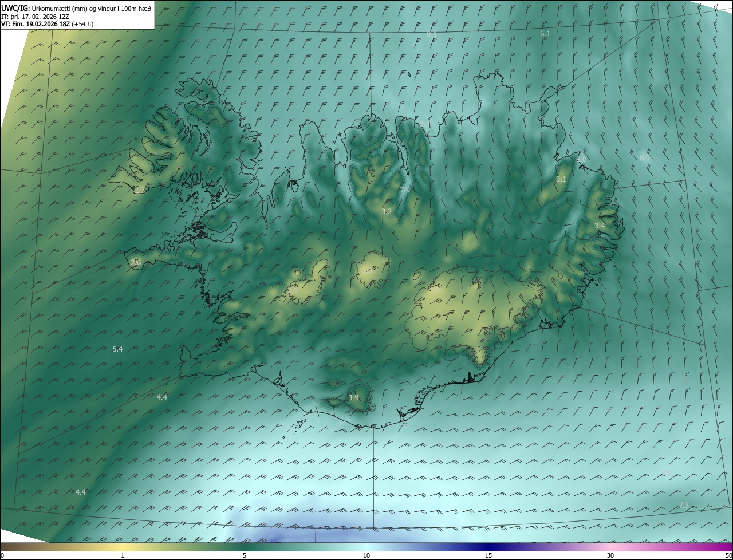Viewport: 733px width, 560px height.
Task: Click the "5.4" value west of Iceland
Action: click(x=117, y=349)
